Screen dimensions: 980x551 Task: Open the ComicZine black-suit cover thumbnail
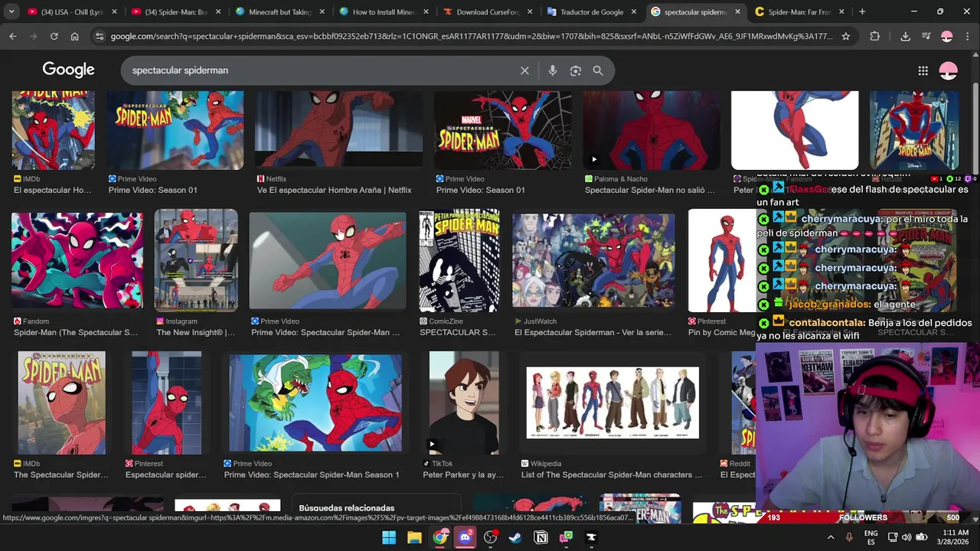(x=459, y=260)
